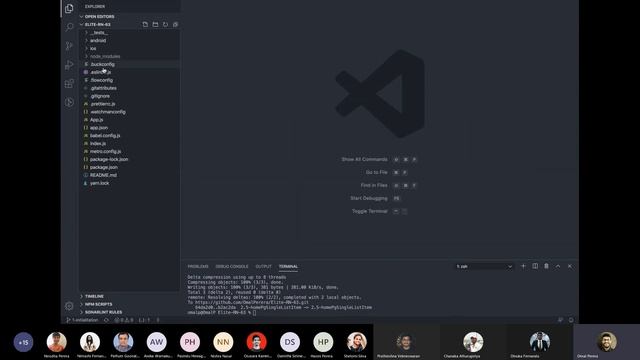This screenshot has height=360, width=640.
Task: Select the AW participant avatar
Action: pos(156,342)
